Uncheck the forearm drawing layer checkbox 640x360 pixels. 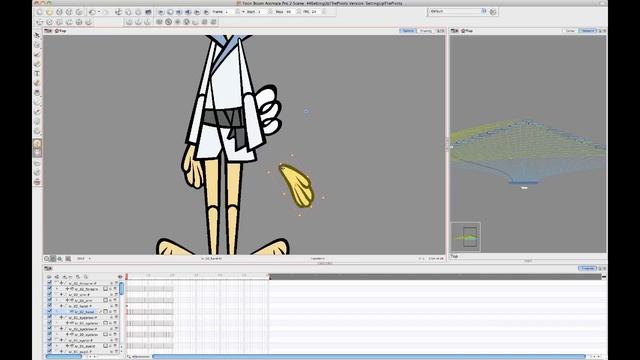(49, 289)
